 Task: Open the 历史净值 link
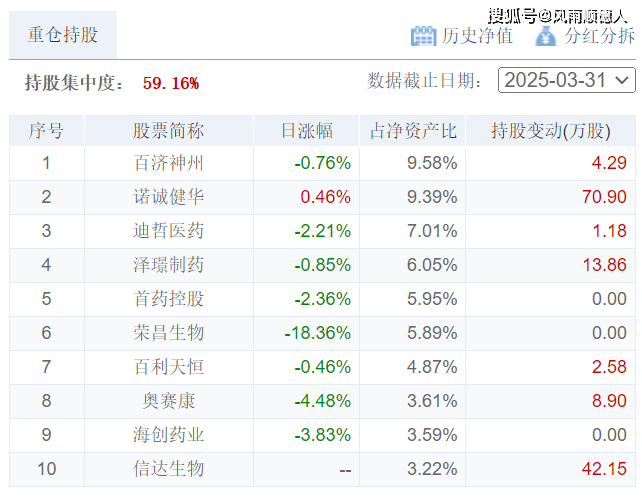[x=477, y=36]
